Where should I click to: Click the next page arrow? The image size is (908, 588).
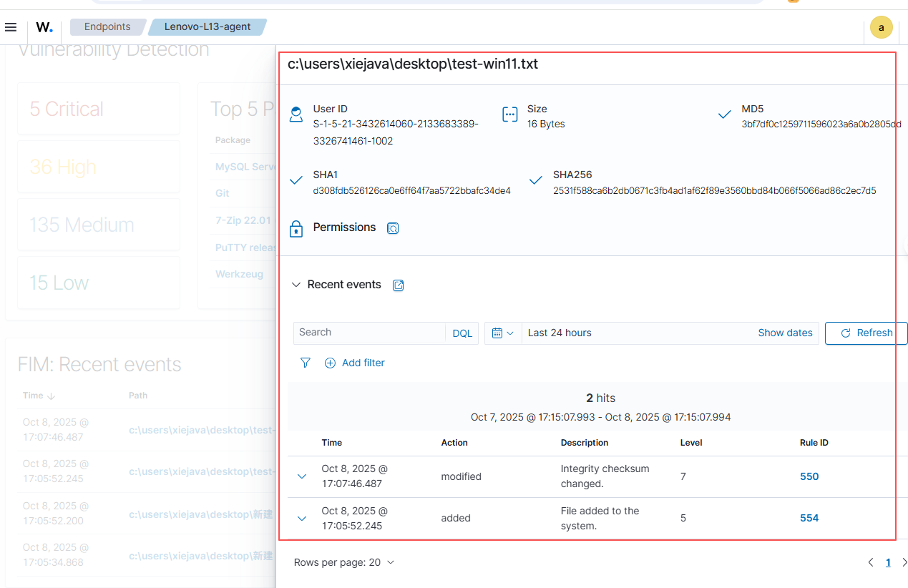tap(904, 563)
